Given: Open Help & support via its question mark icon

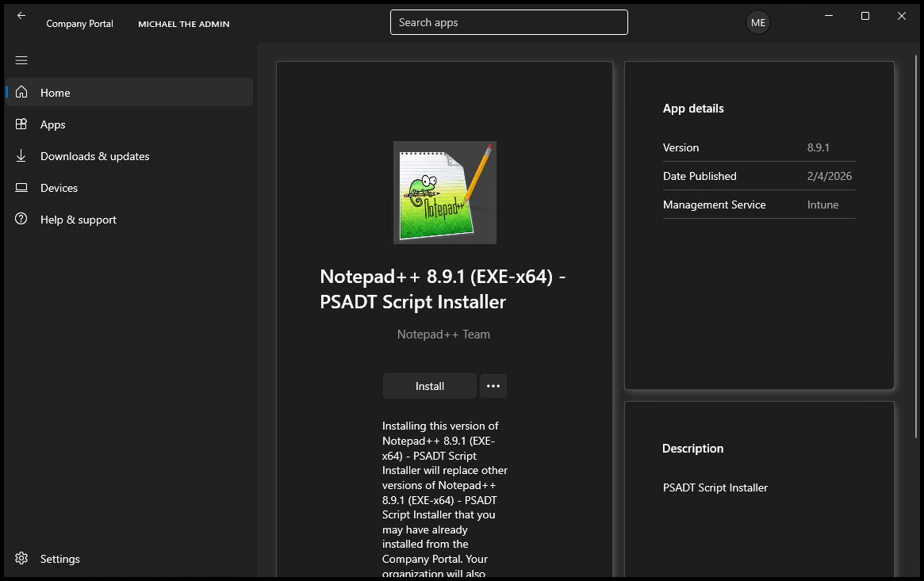Looking at the screenshot, I should (21, 220).
